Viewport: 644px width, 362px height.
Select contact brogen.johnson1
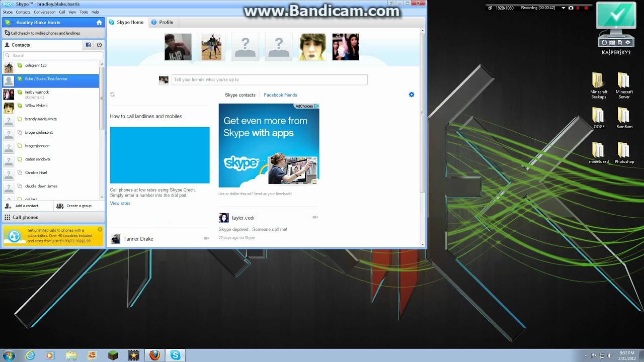(x=50, y=134)
